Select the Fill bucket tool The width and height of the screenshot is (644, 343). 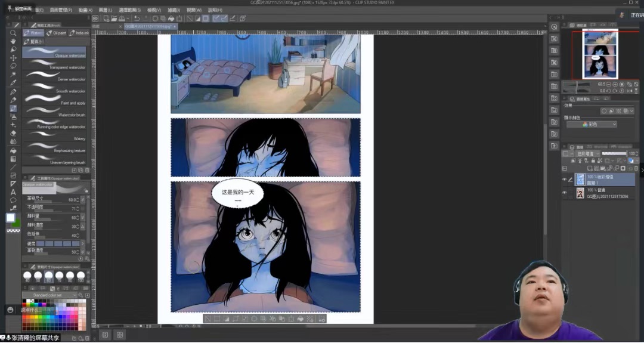pyautogui.click(x=13, y=150)
